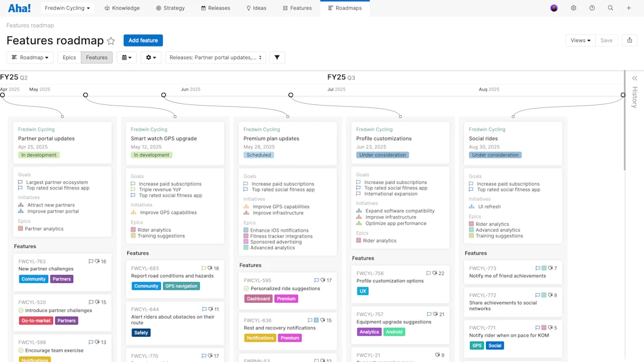The height and width of the screenshot is (362, 644).
Task: Click Partner analytics epic icon
Action: [x=21, y=229]
